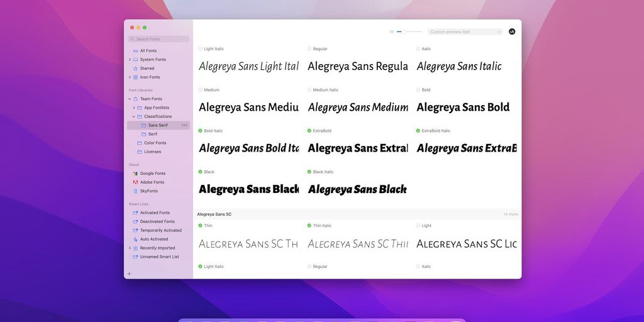Screen dimensions: 644x322
Task: Deactivate Alegreya Sans ExtraBold style
Action: coord(309,131)
